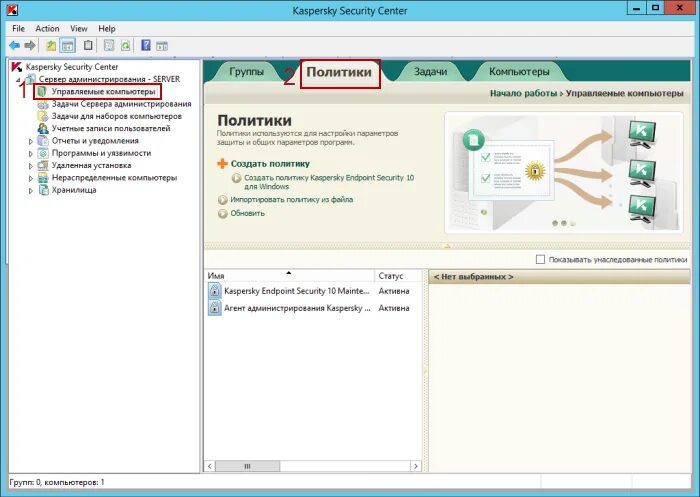Click the green Управляемые компьютеры icon
The width and height of the screenshot is (700, 497).
tap(42, 92)
